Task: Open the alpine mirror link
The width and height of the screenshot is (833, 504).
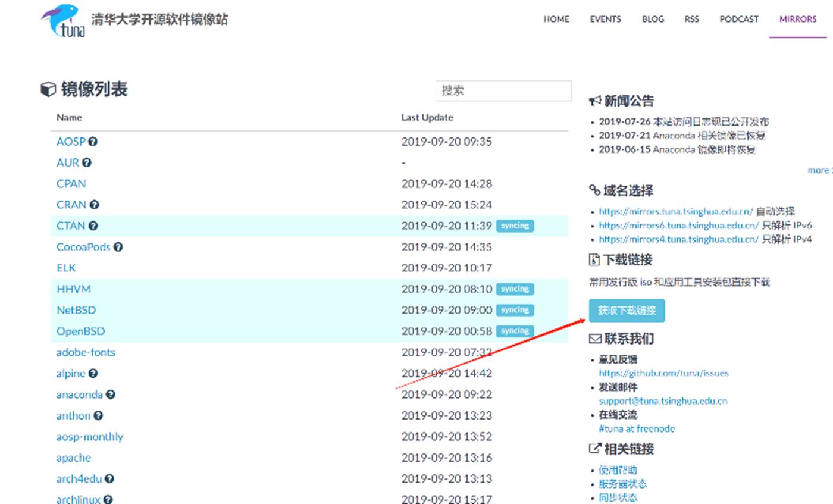Action: 71,374
